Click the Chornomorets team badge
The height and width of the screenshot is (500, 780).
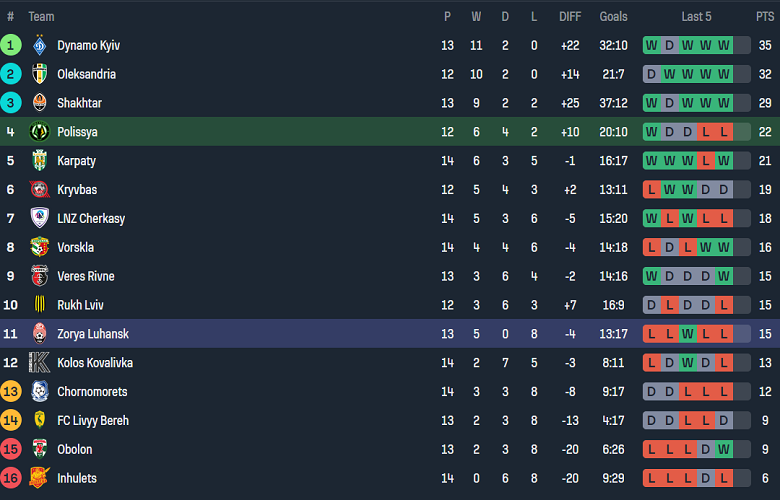[x=40, y=392]
